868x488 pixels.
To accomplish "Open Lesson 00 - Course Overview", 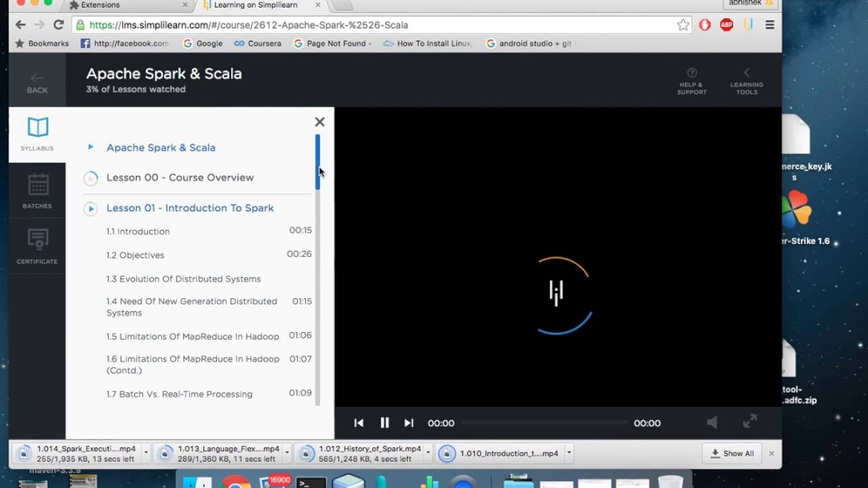I will point(180,178).
